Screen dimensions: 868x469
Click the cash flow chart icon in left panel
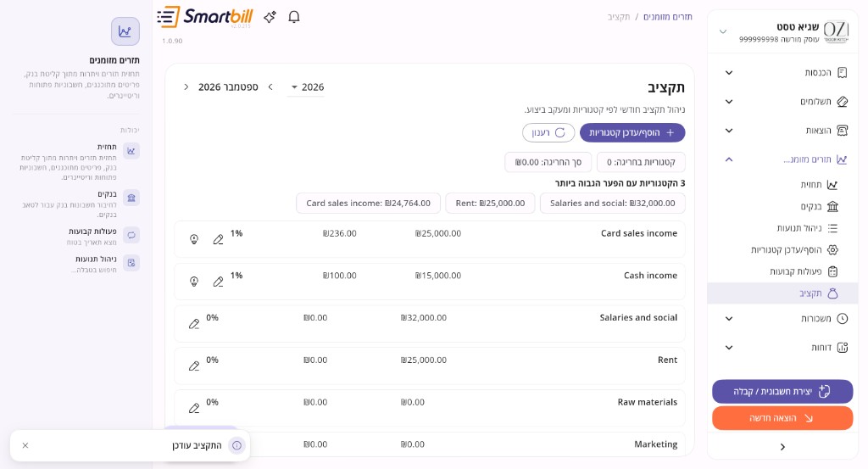(x=125, y=31)
